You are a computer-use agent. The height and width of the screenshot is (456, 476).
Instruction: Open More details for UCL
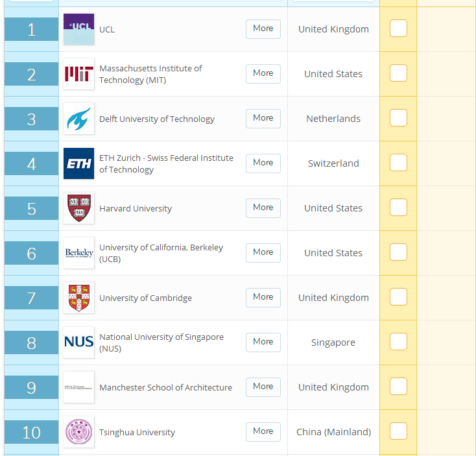[263, 29]
